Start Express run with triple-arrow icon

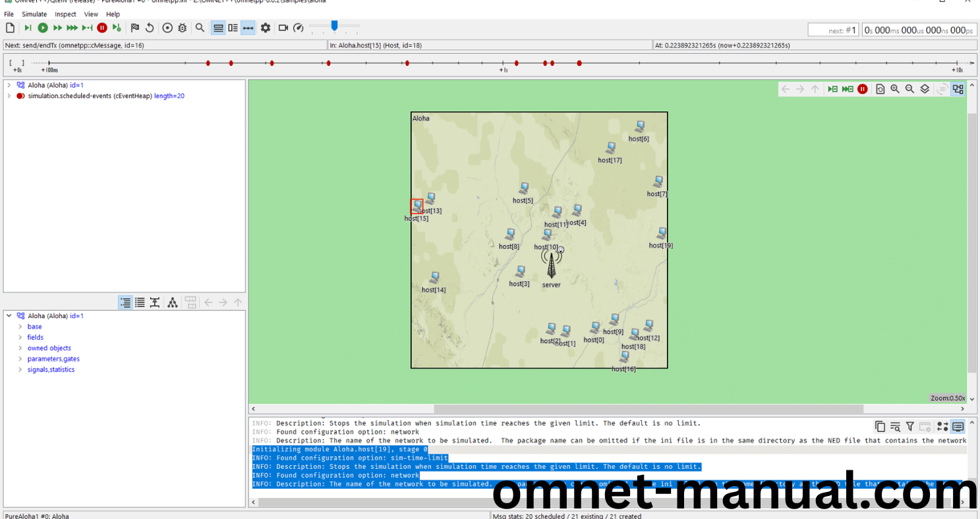(72, 28)
